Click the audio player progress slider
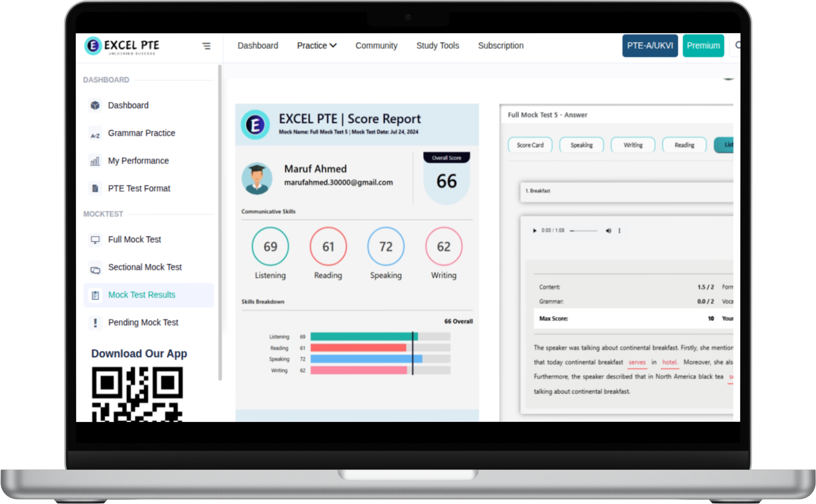 pos(583,231)
